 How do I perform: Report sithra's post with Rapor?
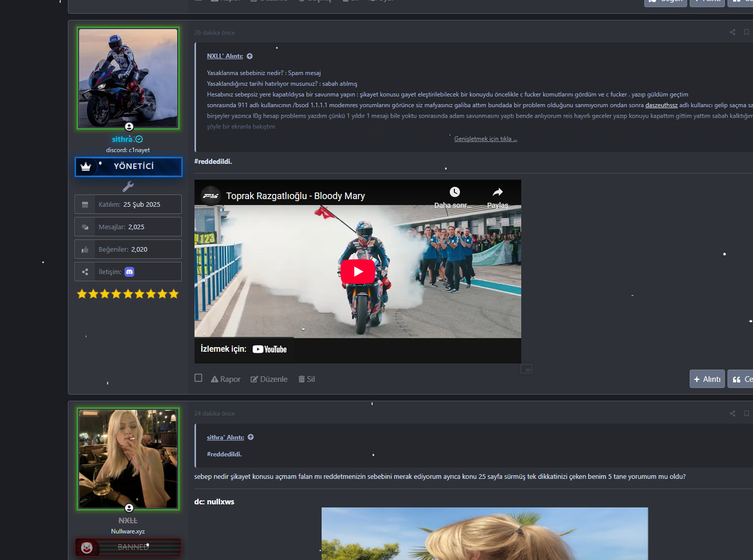point(226,379)
